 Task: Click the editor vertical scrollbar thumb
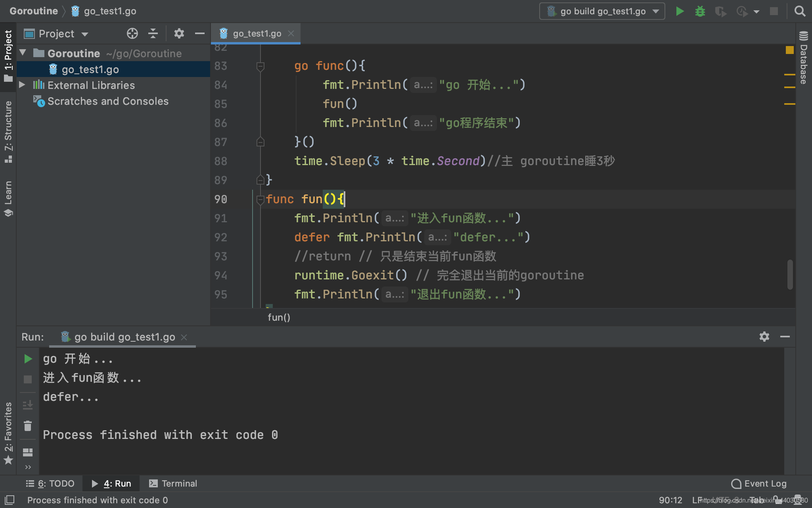click(790, 275)
